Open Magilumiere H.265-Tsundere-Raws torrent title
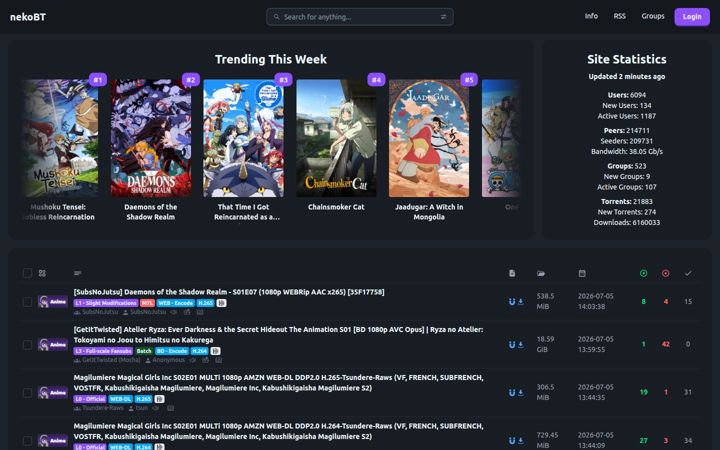720x450 pixels. (x=278, y=382)
